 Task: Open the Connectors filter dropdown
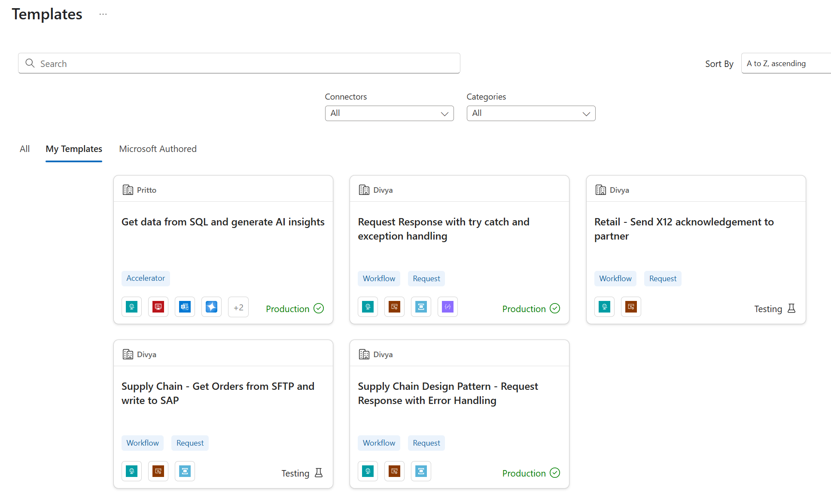tap(389, 113)
